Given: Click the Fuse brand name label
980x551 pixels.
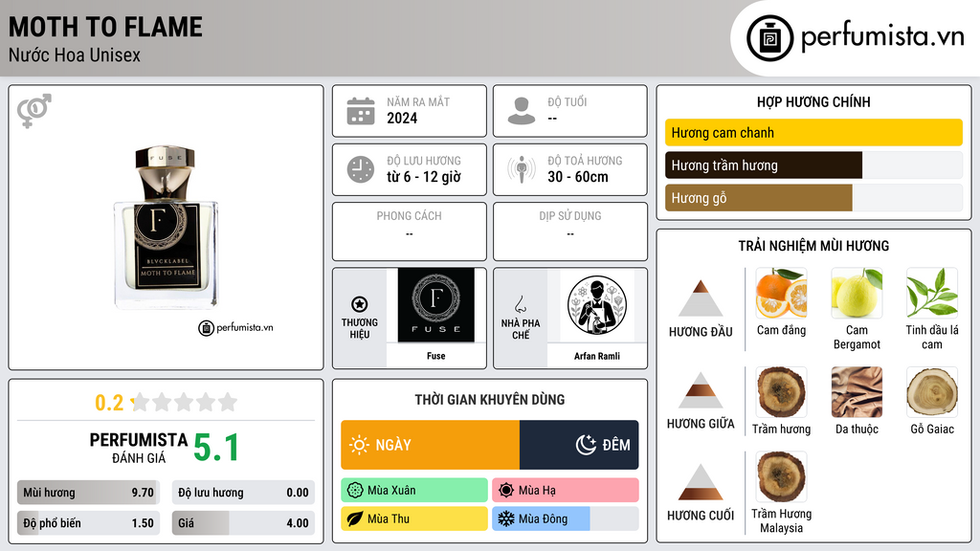Looking at the screenshot, I should [x=436, y=356].
